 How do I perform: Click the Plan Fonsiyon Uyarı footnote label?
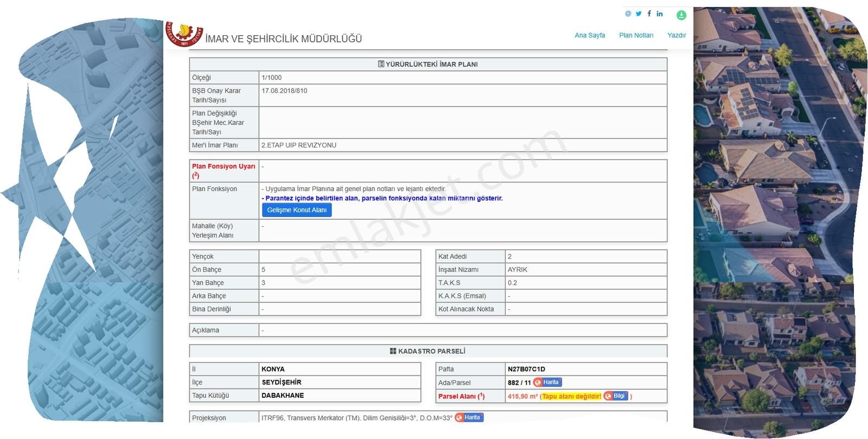click(x=223, y=170)
